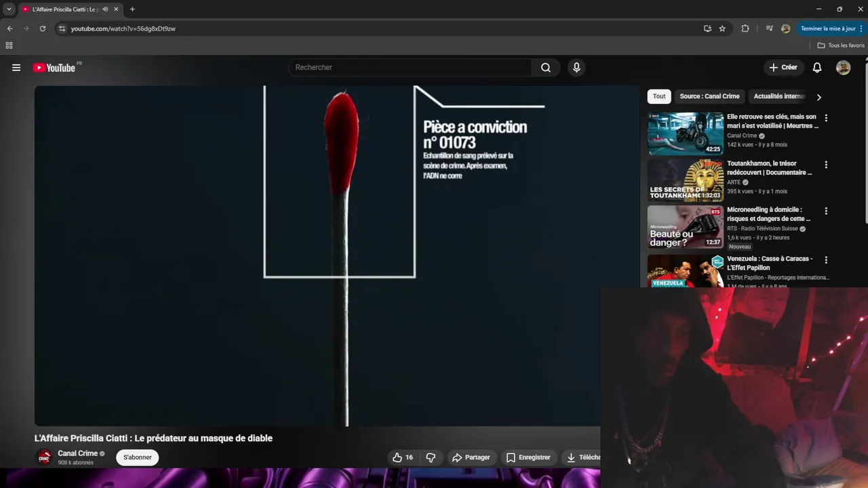Image resolution: width=868 pixels, height=488 pixels.
Task: Open 'Toutankhamon, le trésor redécouvert' title
Action: pos(769,168)
